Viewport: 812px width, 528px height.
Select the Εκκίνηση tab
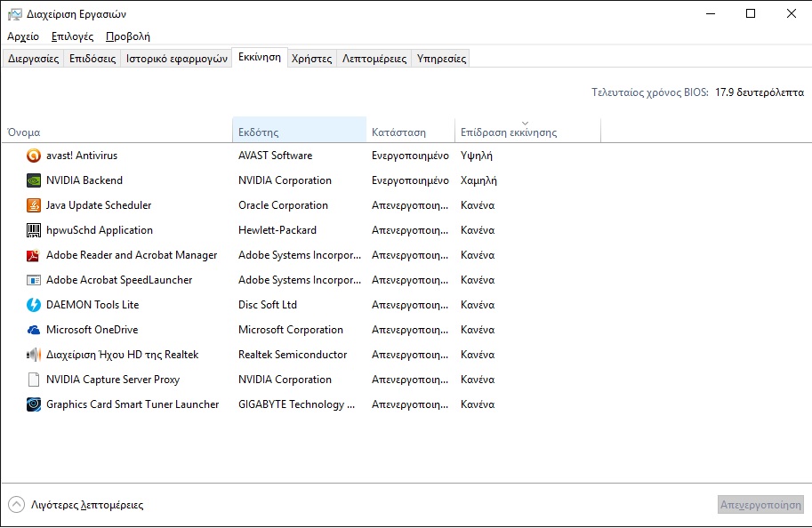260,58
